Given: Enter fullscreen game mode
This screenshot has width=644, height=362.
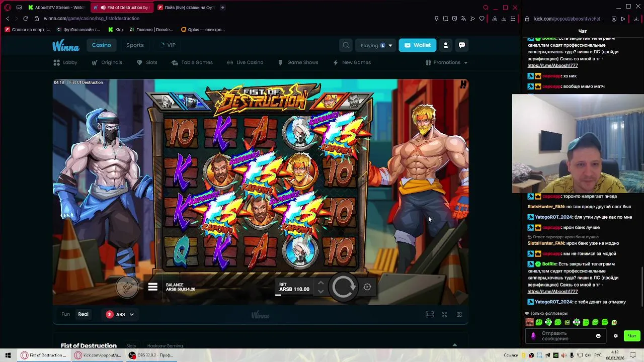Looking at the screenshot, I should [444, 314].
